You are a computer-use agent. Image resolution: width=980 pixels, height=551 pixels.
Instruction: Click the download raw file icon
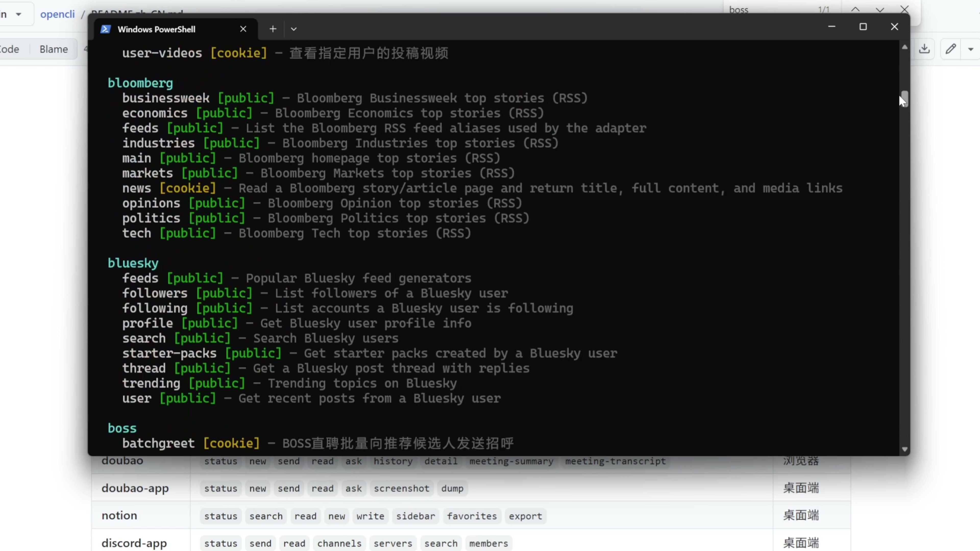924,49
